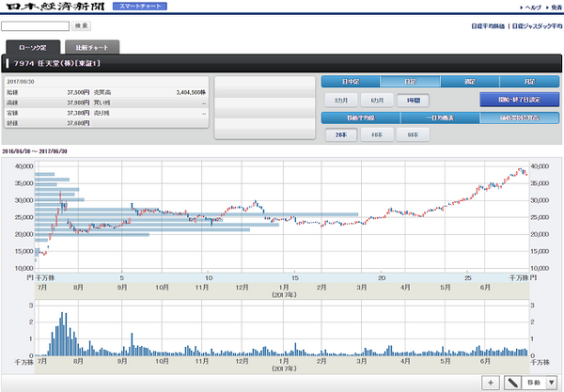Viewport: 564px width, 392px height.
Task: Click the plus zoom icon below chart
Action: (491, 383)
